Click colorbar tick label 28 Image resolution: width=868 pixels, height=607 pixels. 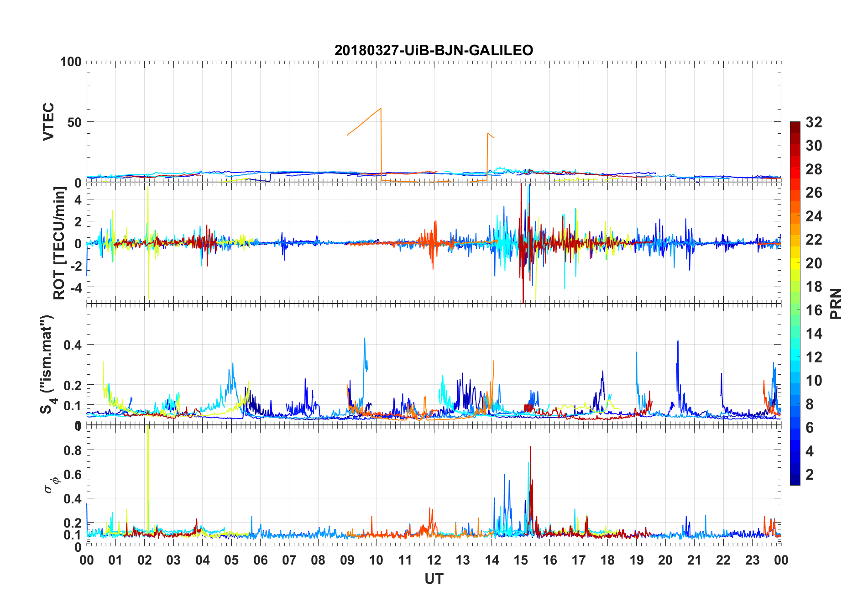click(x=814, y=169)
